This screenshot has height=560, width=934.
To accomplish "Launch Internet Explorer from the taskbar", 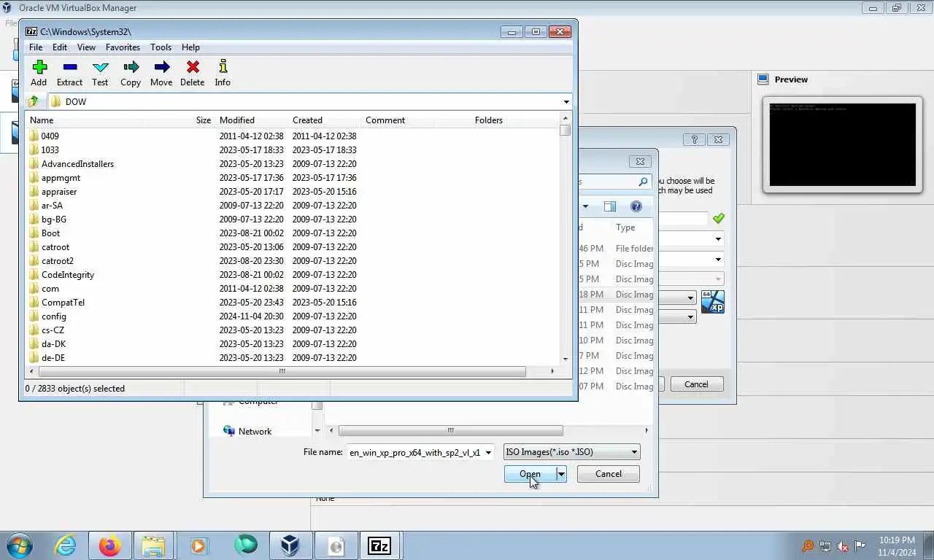I will pyautogui.click(x=65, y=546).
